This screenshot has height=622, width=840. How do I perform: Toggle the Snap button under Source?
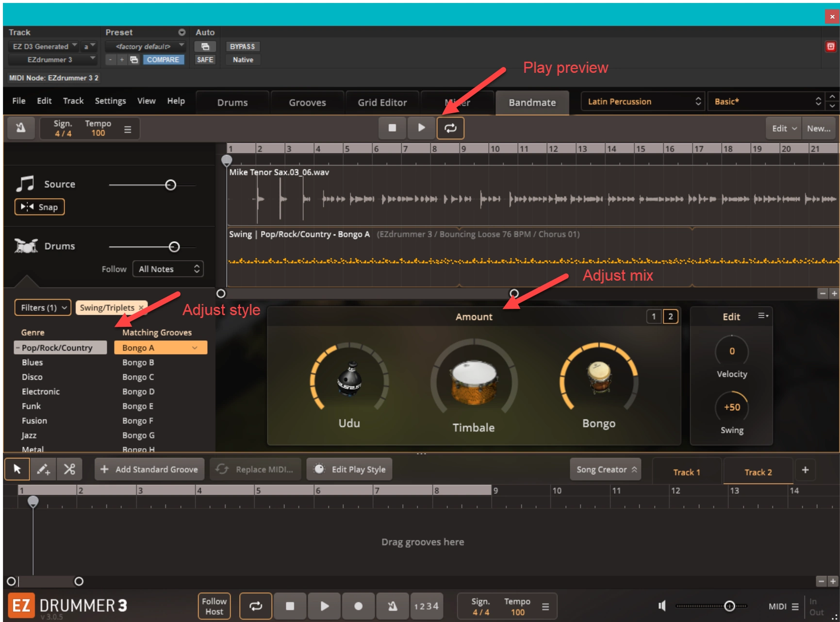(40, 207)
